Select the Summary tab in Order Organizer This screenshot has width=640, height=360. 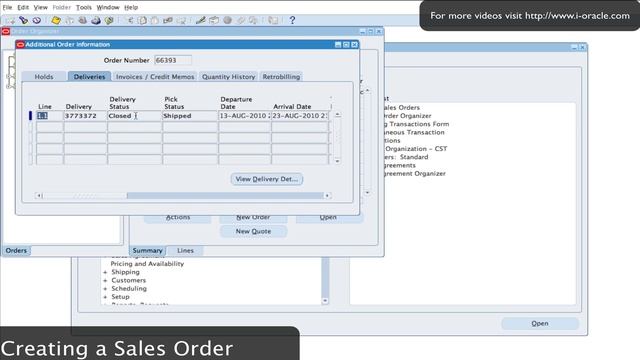[x=147, y=250]
